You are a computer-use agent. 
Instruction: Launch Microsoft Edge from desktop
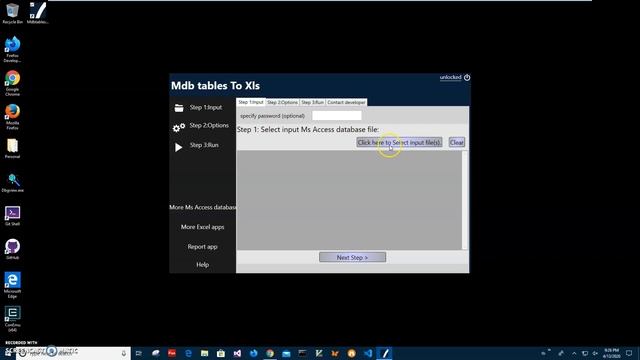pyautogui.click(x=12, y=285)
